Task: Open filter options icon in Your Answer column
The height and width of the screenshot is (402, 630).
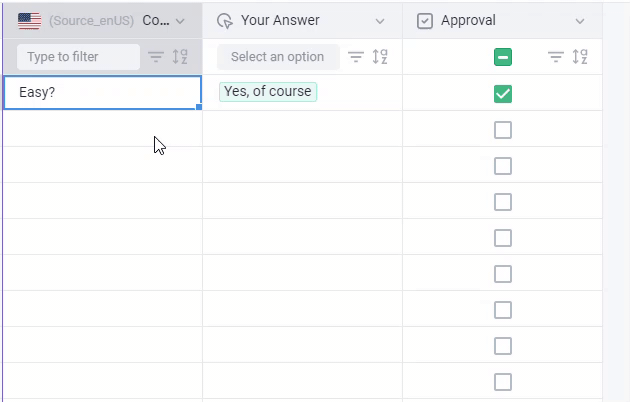Action: 356,57
